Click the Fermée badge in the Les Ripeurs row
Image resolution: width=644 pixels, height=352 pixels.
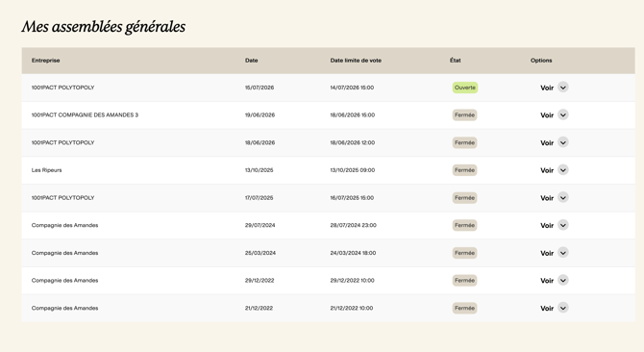tap(464, 170)
